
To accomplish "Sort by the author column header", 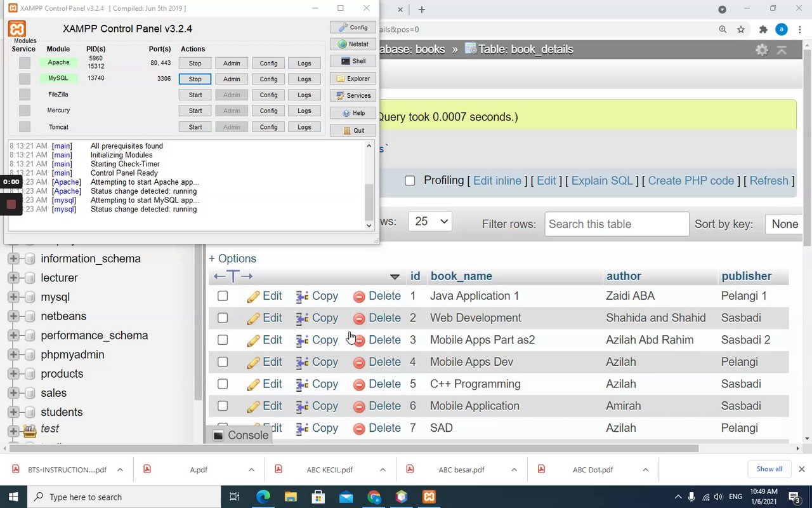I will pos(624,276).
